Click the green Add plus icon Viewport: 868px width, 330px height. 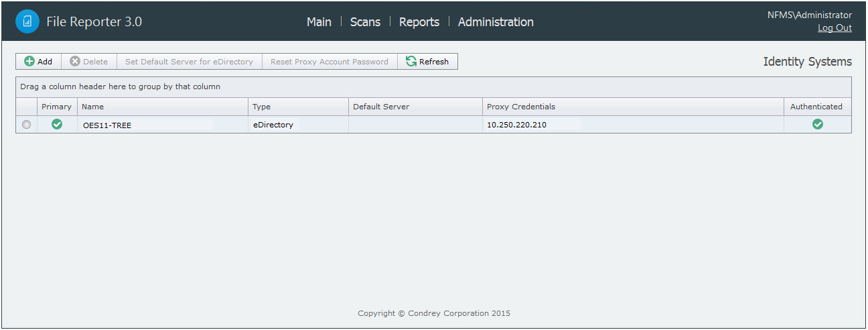coord(29,62)
